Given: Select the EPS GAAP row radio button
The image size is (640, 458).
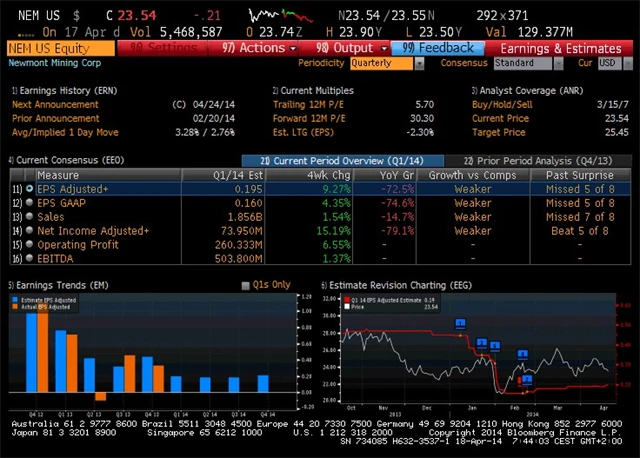Looking at the screenshot, I should point(29,202).
